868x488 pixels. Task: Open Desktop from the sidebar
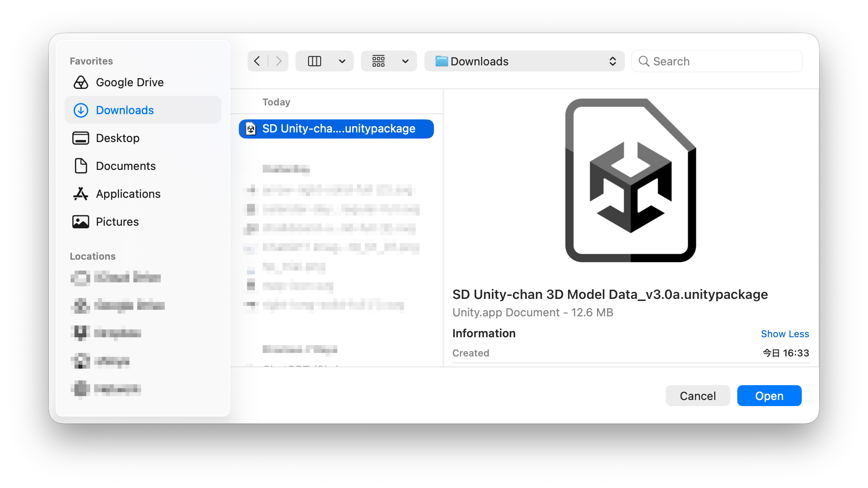pyautogui.click(x=143, y=138)
